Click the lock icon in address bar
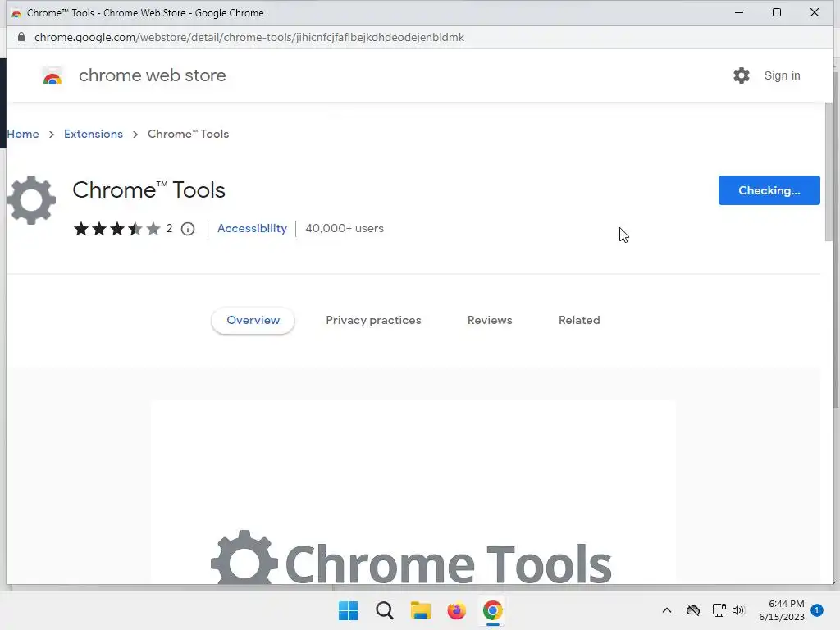 [21, 37]
